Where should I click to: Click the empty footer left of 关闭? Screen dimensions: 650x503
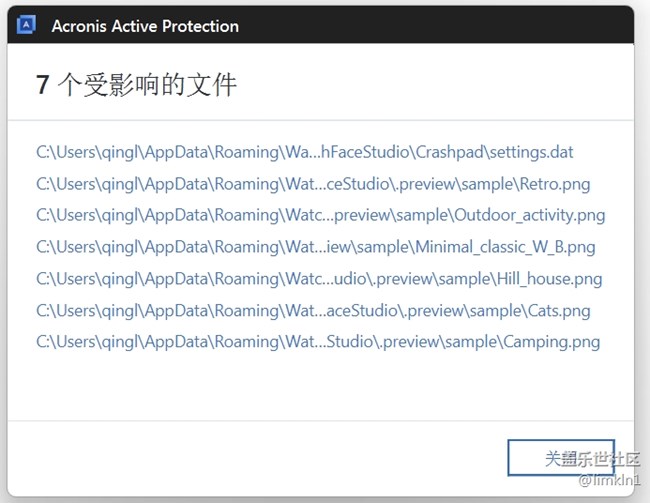tap(250, 458)
